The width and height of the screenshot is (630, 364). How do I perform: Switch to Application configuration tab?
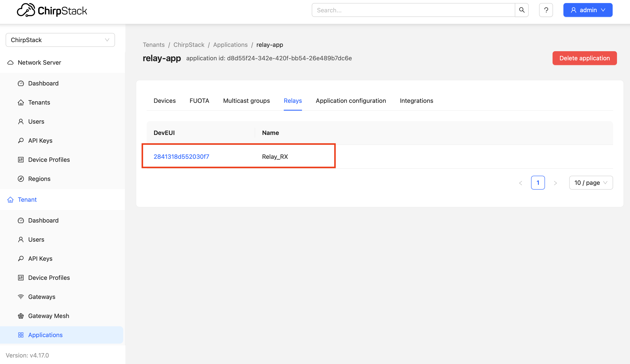pyautogui.click(x=351, y=101)
